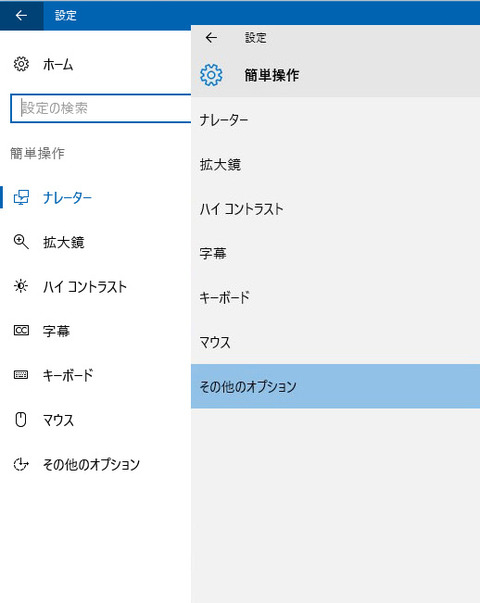Click the gray 簡単操作 section label in the left sidebar
Viewport: 480px width, 603px height.
37,153
